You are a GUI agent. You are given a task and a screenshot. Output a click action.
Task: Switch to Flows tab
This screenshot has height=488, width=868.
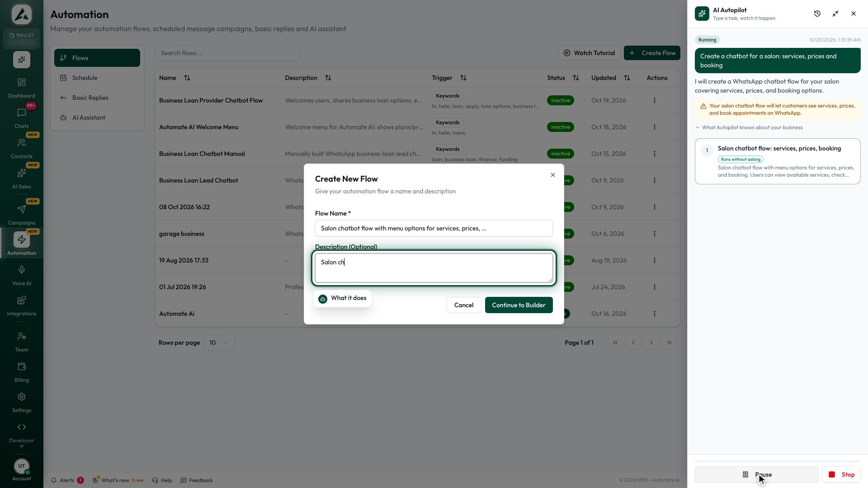pyautogui.click(x=97, y=58)
